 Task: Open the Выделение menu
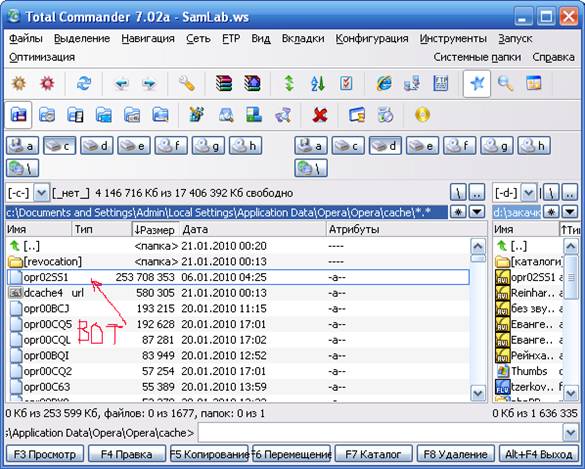[x=82, y=38]
